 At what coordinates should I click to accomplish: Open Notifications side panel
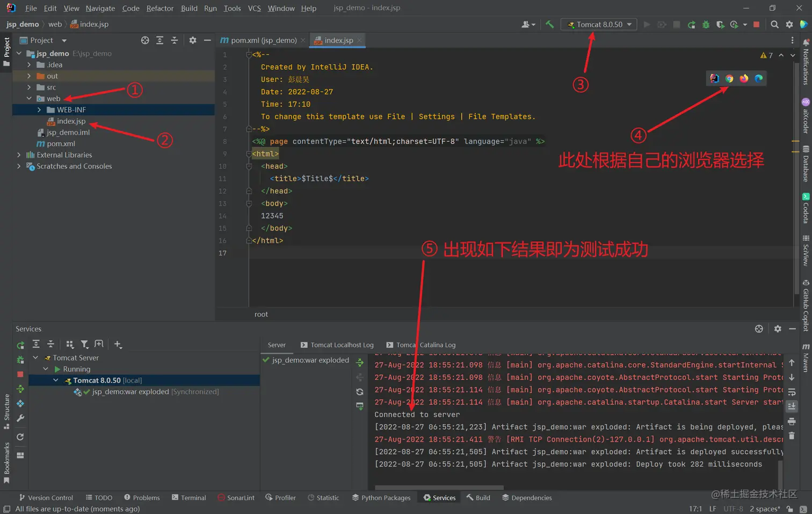806,62
